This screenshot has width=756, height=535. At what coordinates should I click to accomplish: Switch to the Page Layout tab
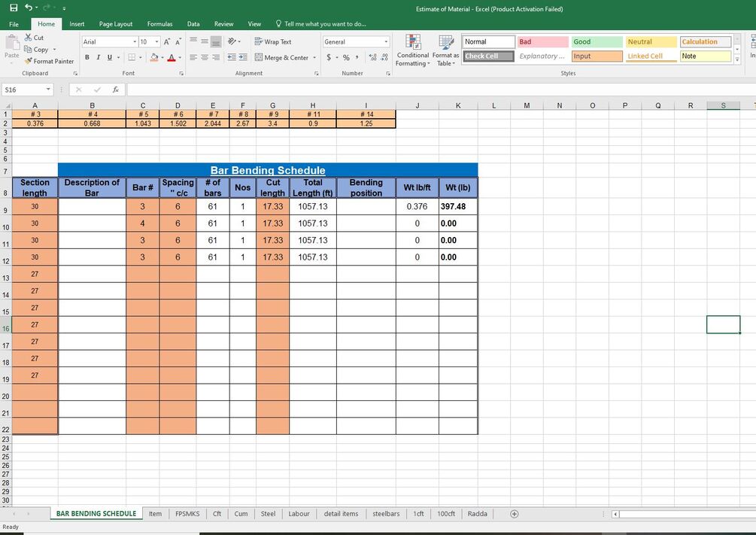pos(116,24)
